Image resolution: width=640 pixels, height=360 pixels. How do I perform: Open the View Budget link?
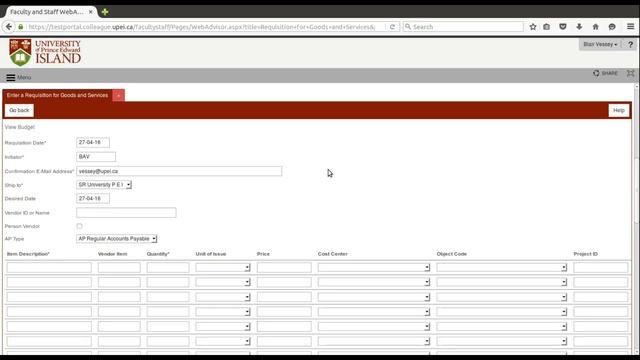point(20,127)
